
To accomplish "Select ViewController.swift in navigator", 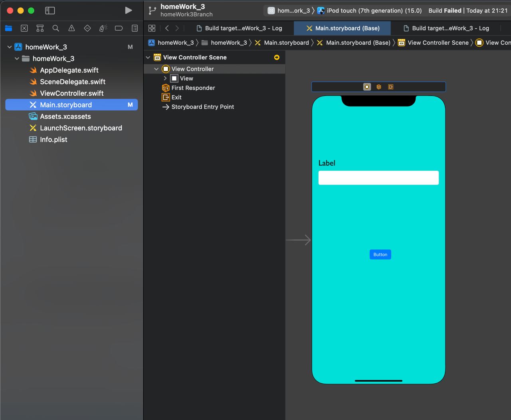I will 71,93.
